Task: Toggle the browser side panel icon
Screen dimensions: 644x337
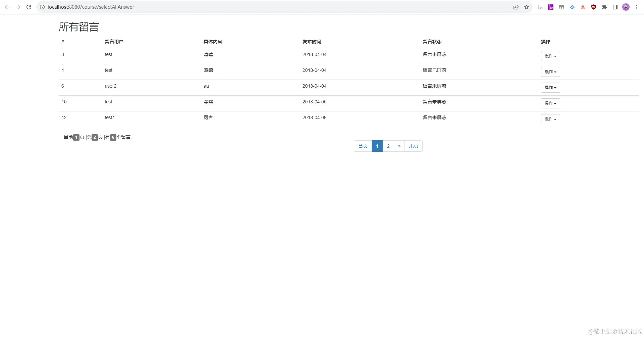Action: click(x=615, y=7)
